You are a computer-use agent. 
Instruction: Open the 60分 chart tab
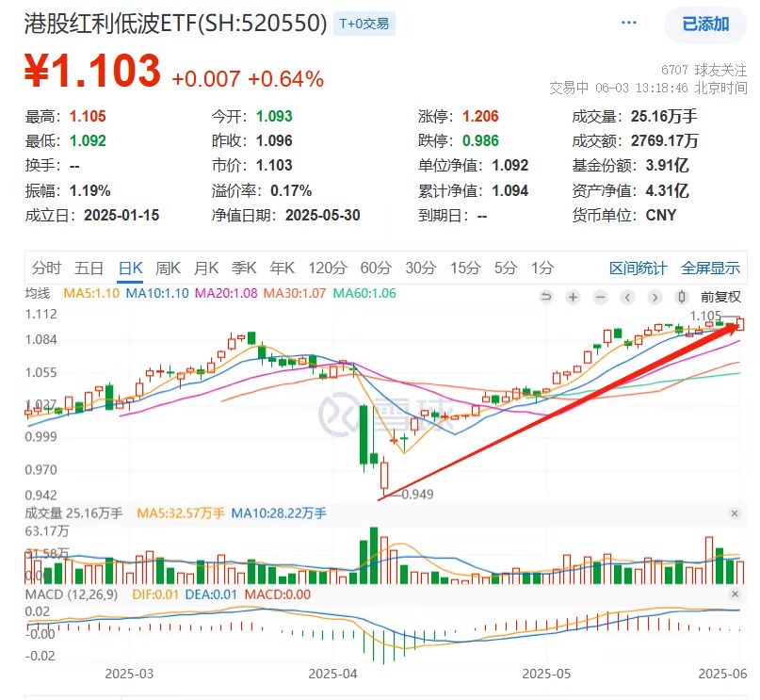[376, 268]
